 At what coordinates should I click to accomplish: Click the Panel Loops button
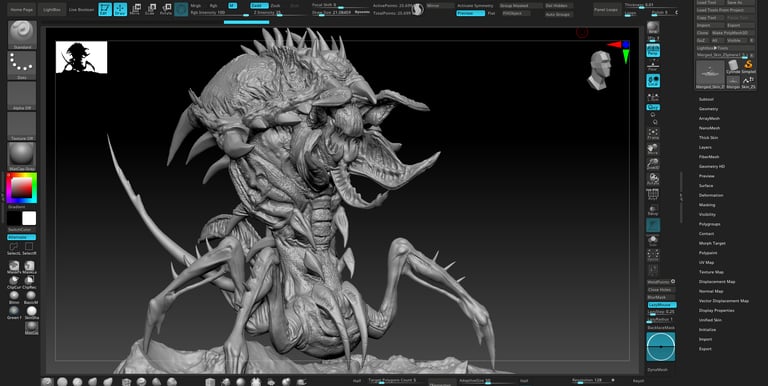(x=606, y=9)
